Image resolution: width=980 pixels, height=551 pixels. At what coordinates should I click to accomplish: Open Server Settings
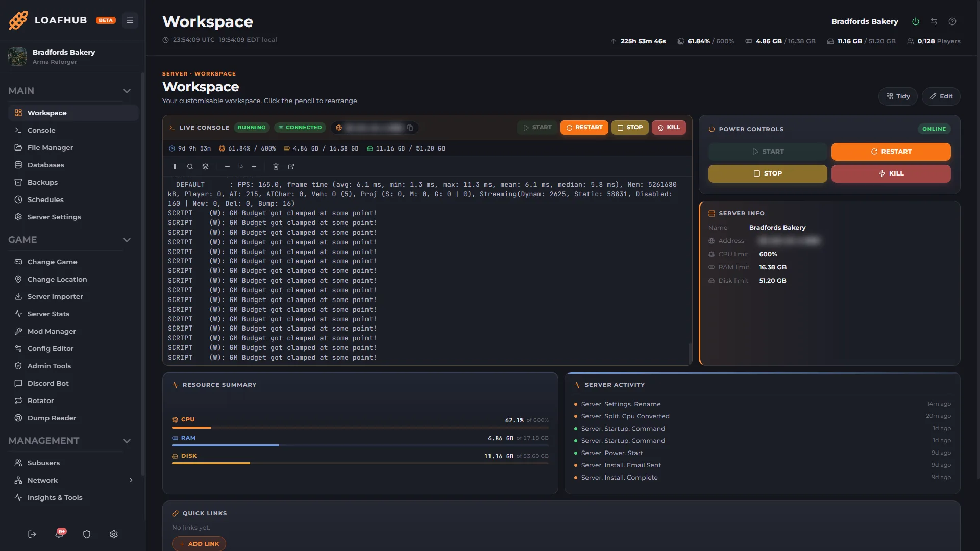pos(73,217)
